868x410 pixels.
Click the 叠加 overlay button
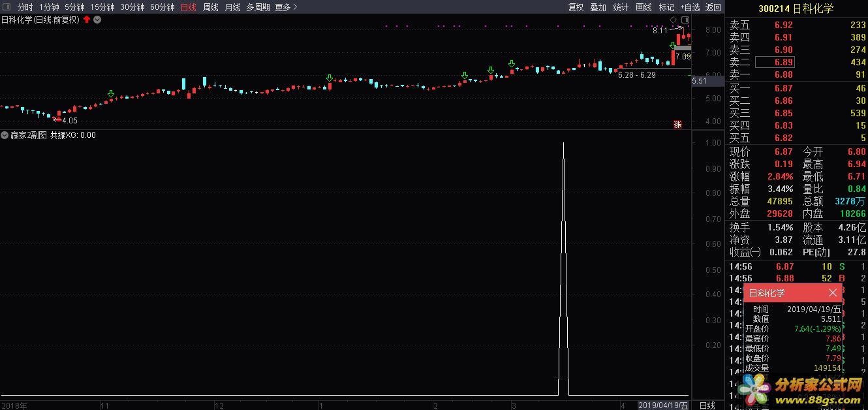598,7
